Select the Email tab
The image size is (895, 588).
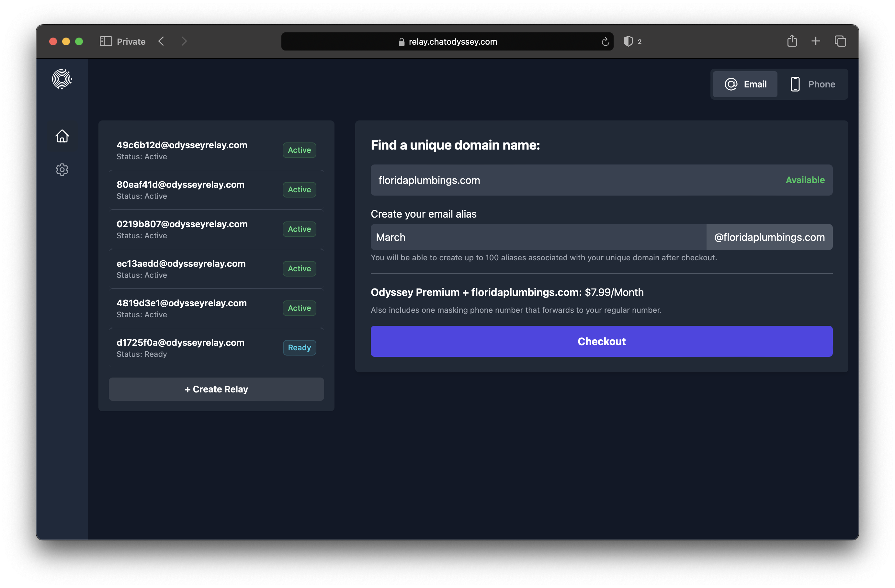[745, 84]
